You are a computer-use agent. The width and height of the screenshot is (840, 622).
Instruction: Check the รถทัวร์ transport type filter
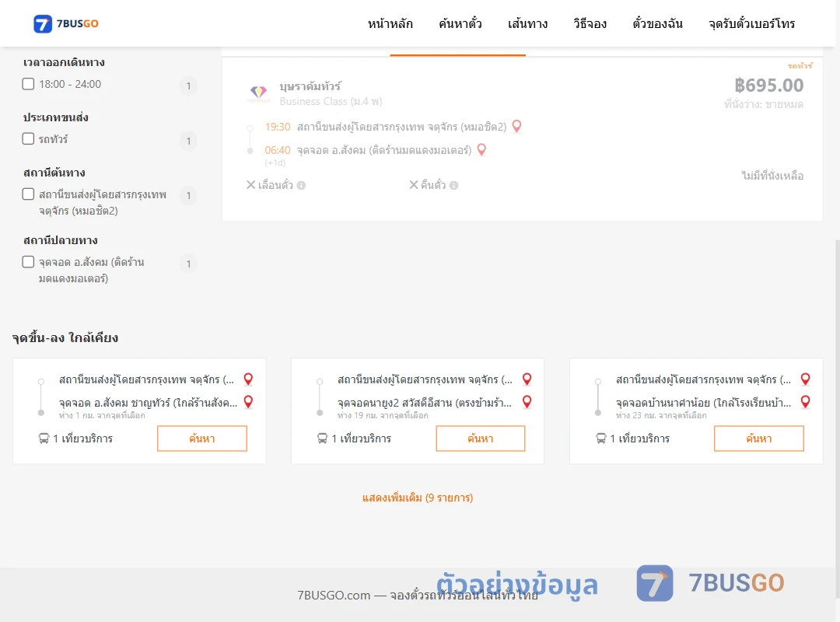coord(29,138)
